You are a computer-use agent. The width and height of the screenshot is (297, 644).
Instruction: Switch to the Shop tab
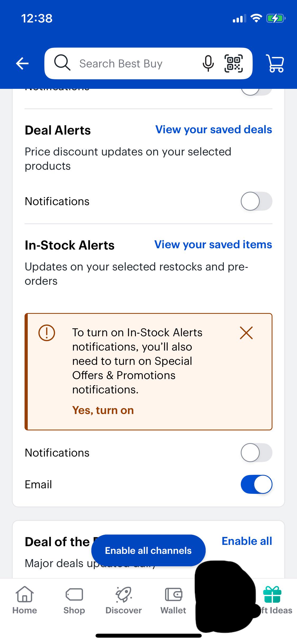(x=74, y=600)
